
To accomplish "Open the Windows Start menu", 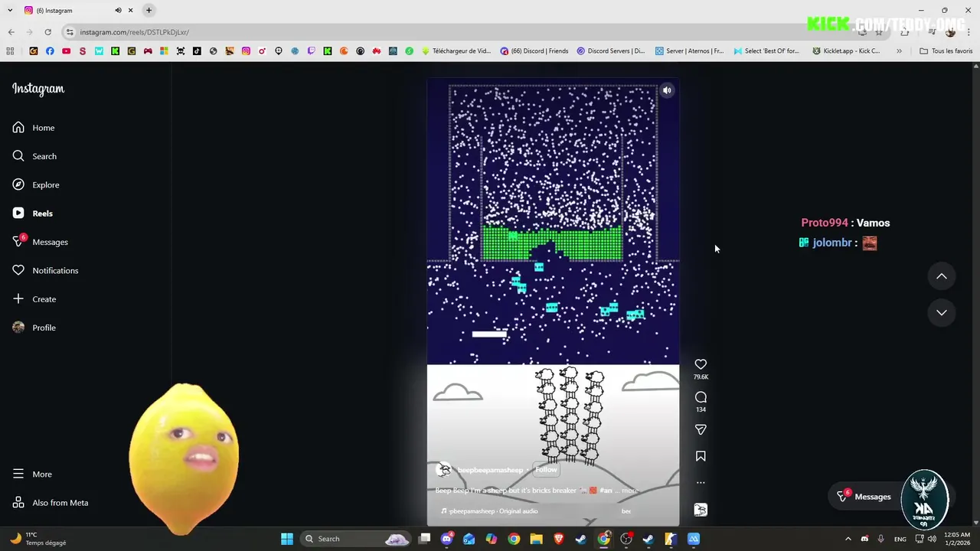I will pyautogui.click(x=287, y=539).
